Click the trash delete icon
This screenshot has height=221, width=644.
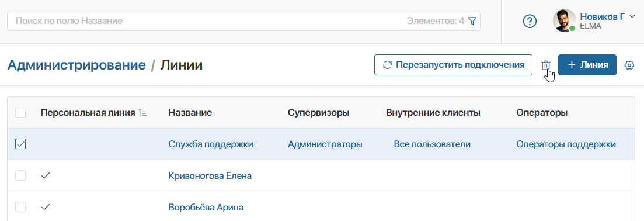(545, 65)
